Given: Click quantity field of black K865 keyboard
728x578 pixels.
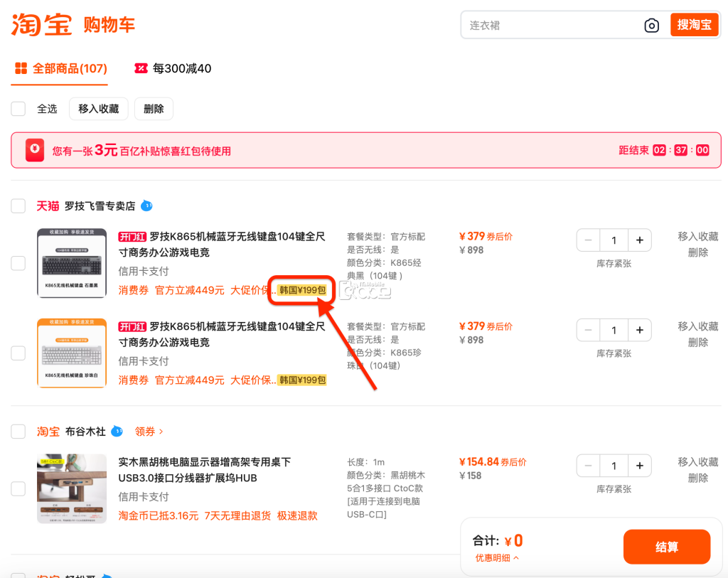Looking at the screenshot, I should coord(614,240).
